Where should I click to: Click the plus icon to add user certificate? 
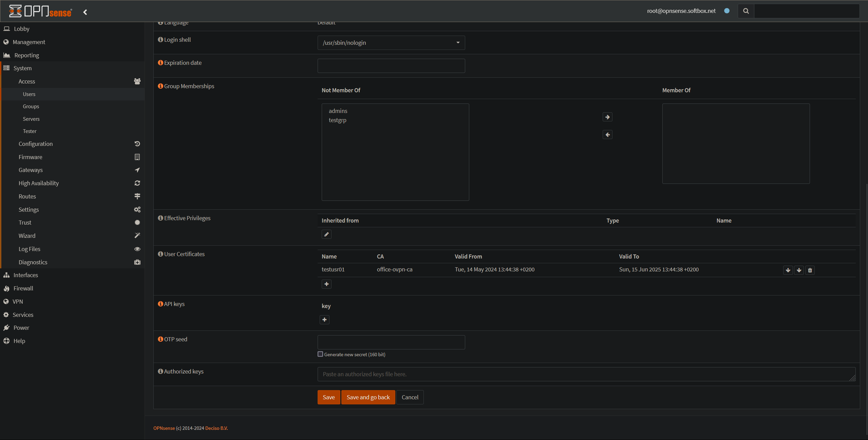coord(326,284)
